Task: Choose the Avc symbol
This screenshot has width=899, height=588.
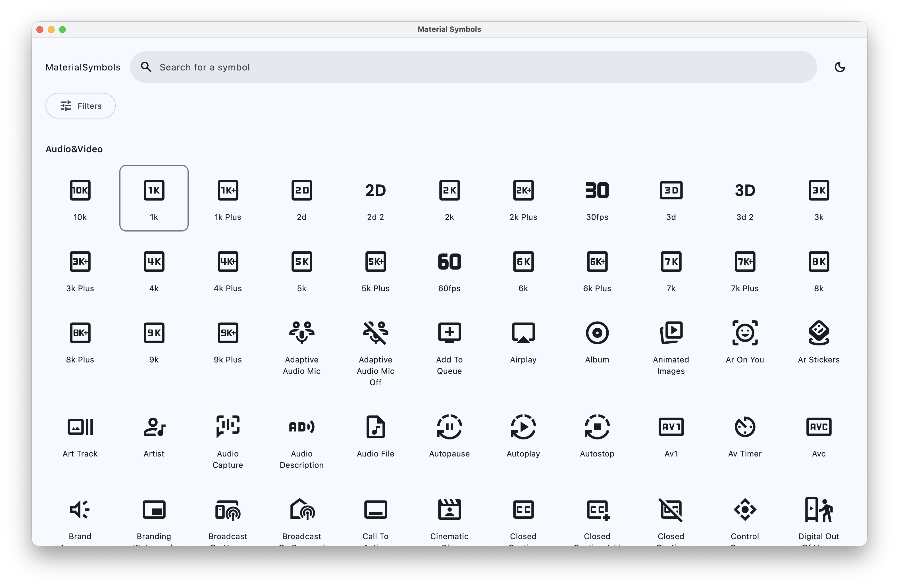Action: tap(819, 427)
